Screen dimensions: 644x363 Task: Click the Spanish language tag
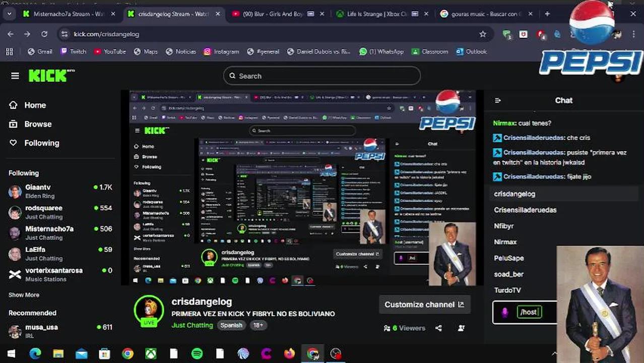coord(231,325)
